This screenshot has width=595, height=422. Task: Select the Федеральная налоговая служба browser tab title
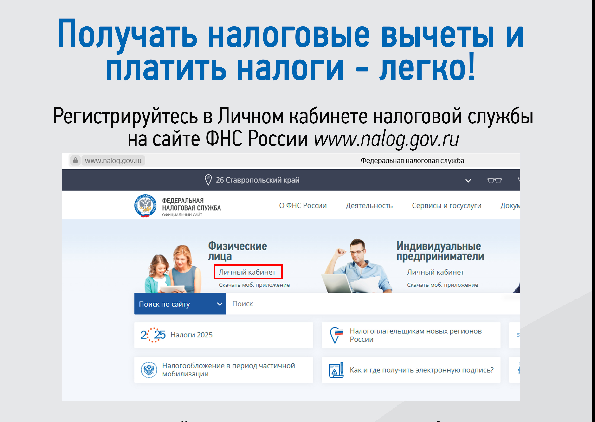coord(412,161)
